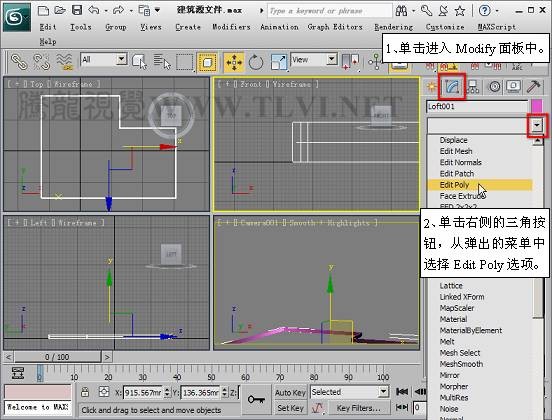Open the All selection filter dropdown
This screenshot has height=420, width=552.
coord(104,59)
